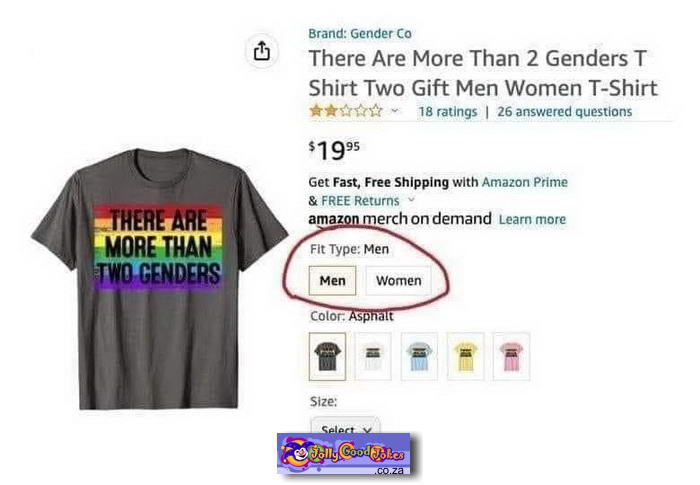Choose the white shirt color swatch
This screenshot has height=485, width=700.
tap(373, 356)
